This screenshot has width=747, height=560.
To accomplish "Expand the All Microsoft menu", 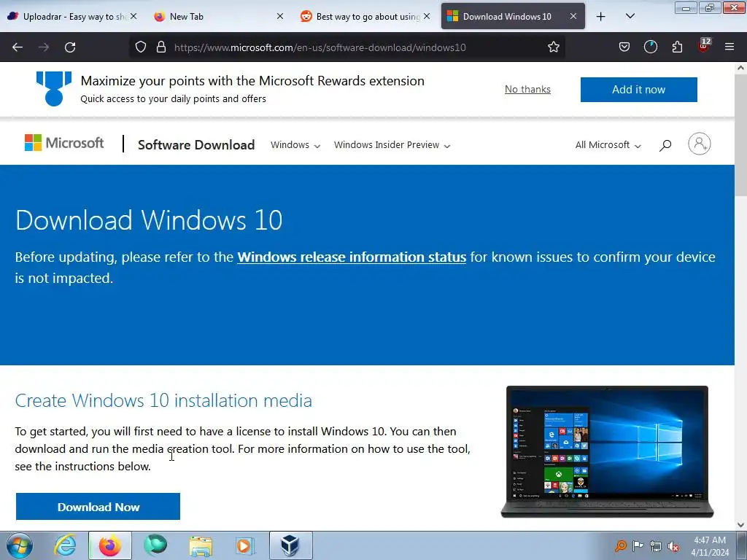I will (x=608, y=145).
